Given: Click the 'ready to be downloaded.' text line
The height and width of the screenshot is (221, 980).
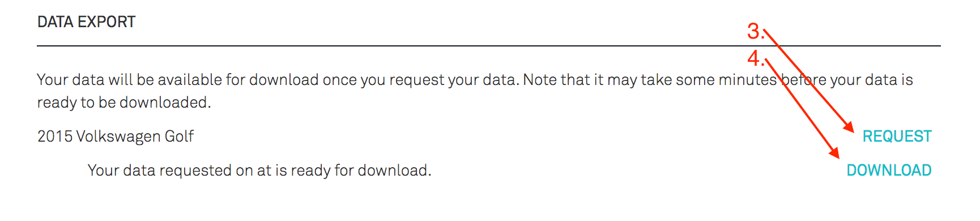Looking at the screenshot, I should coord(124,103).
